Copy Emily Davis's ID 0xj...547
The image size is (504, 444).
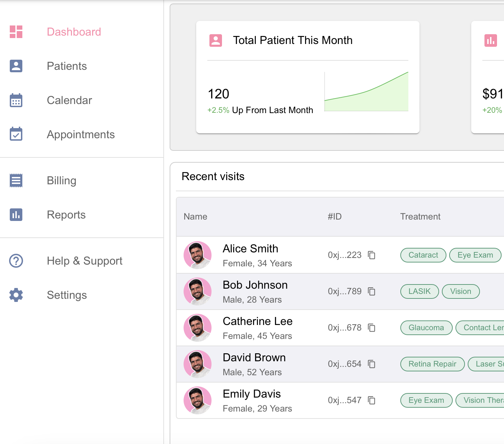372,400
